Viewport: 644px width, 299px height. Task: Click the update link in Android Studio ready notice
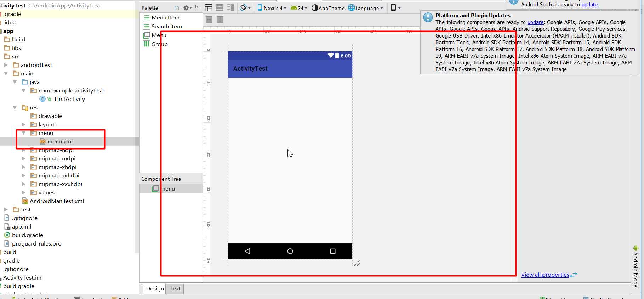(589, 4)
